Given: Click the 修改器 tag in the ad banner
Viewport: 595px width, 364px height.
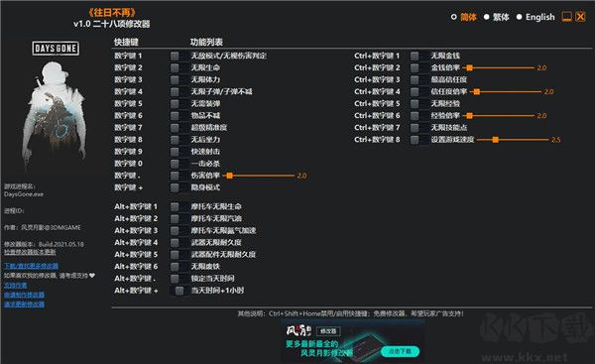Looking at the screenshot, I should point(328,331).
